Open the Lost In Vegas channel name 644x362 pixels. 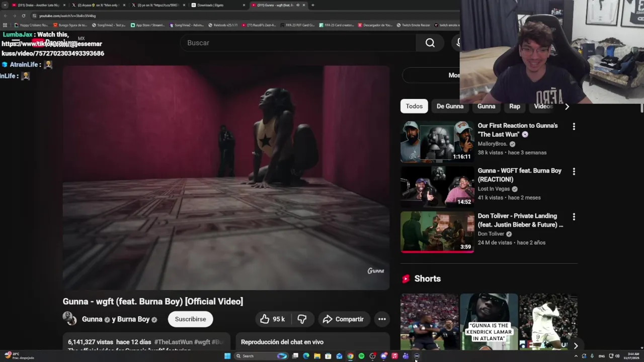494,189
